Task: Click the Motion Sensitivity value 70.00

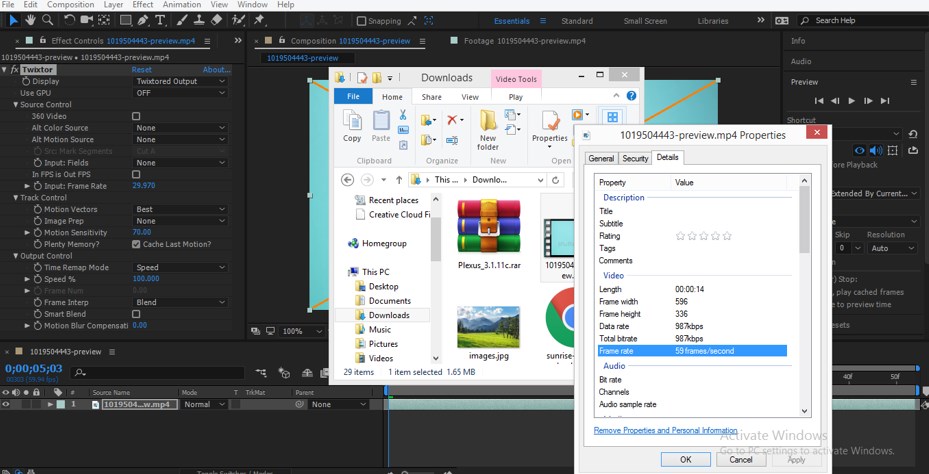Action: point(142,232)
